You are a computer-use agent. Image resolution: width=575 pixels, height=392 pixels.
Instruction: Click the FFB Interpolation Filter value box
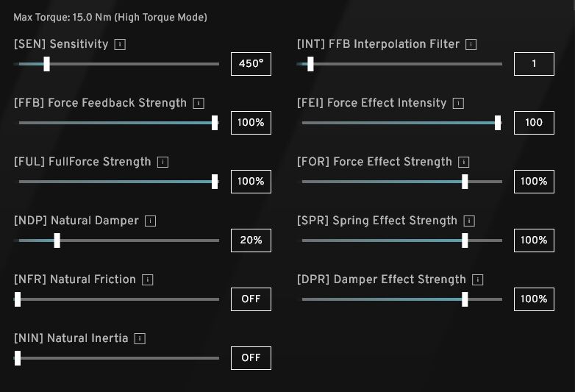[534, 64]
